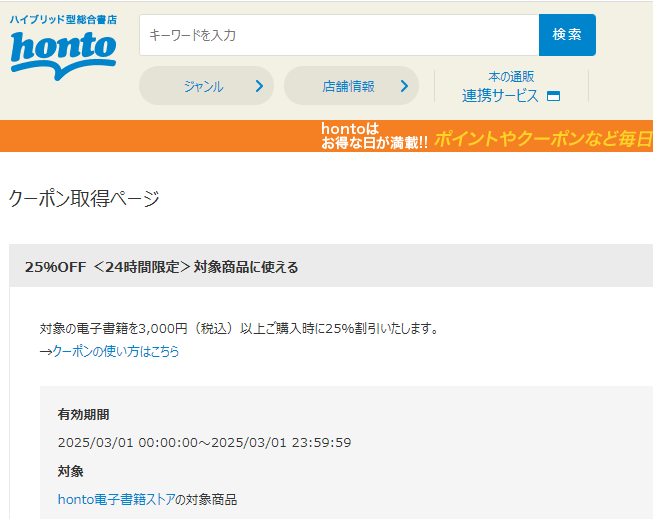Expand the ジャンル chevron arrow
This screenshot has height=519, width=653.
pos(259,86)
